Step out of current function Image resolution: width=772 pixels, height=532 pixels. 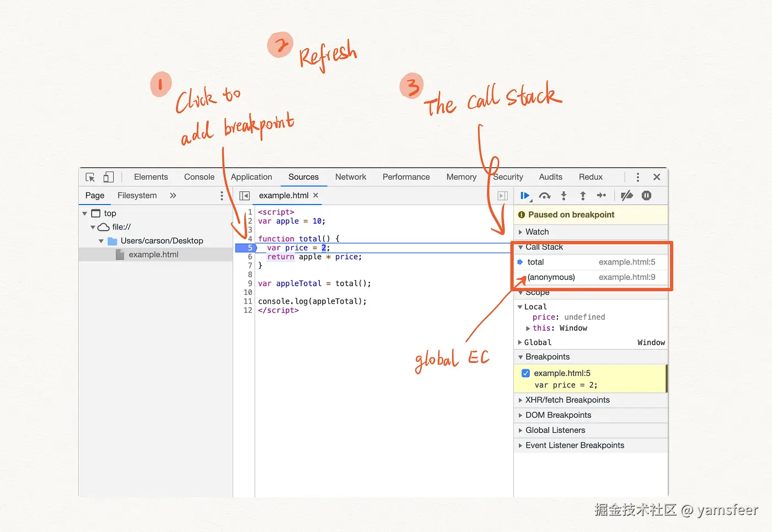click(583, 196)
